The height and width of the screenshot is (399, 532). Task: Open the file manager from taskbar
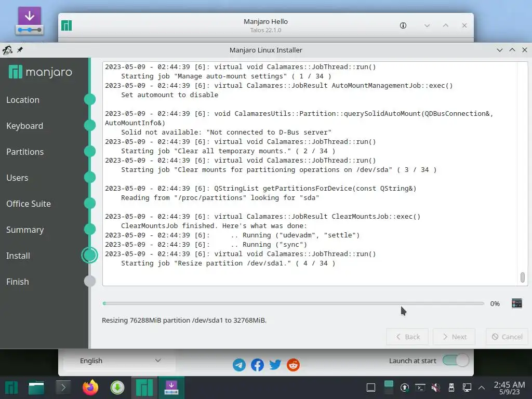36,388
